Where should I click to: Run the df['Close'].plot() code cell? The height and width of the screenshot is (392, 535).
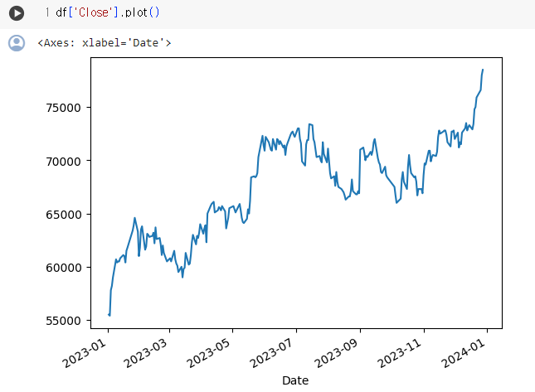point(17,13)
